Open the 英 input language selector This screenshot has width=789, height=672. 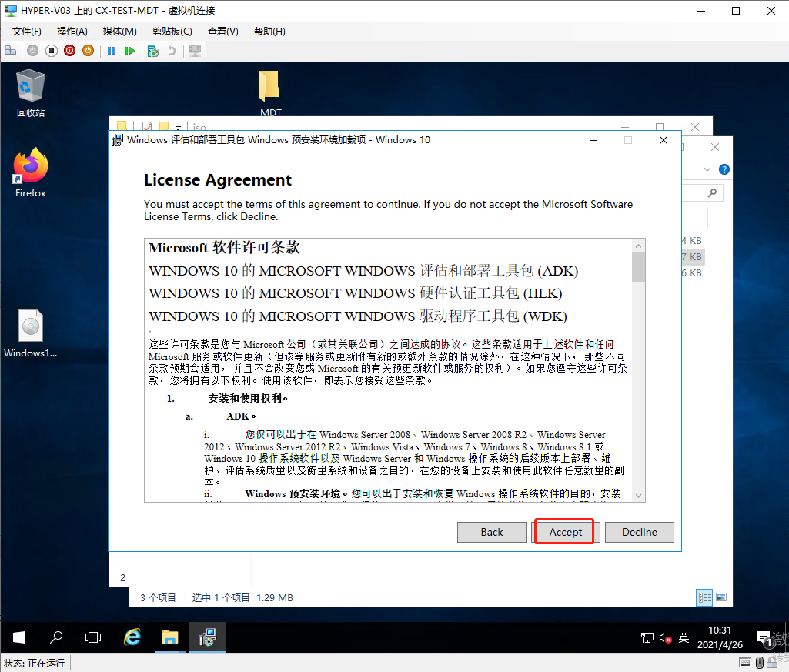(x=684, y=637)
